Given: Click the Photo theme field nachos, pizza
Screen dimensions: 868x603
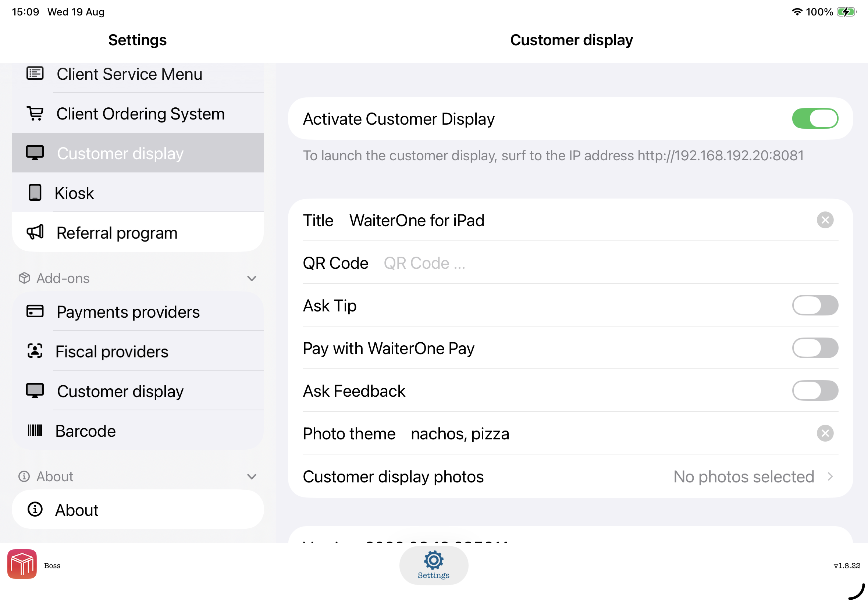Looking at the screenshot, I should tap(610, 434).
